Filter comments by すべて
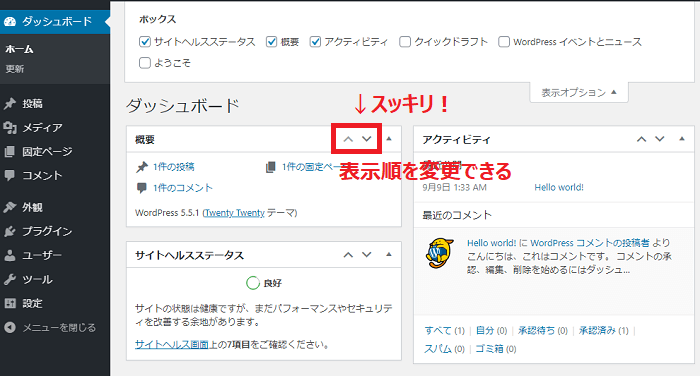Screen dimensions: 700x376 point(438,330)
